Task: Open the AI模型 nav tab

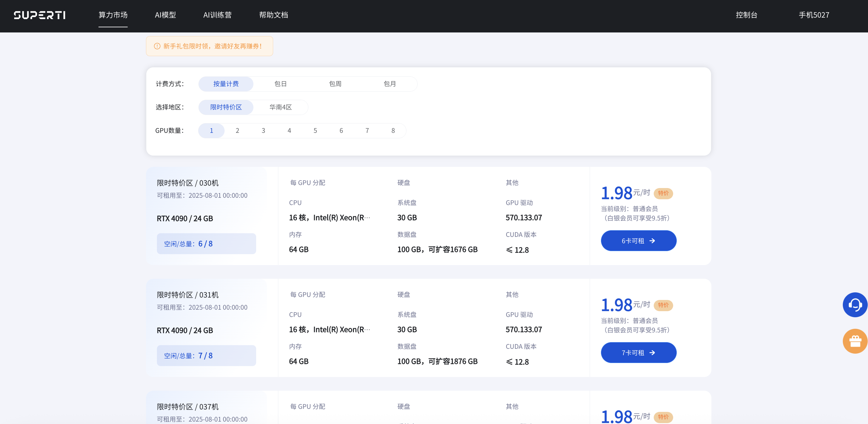Action: (x=165, y=15)
